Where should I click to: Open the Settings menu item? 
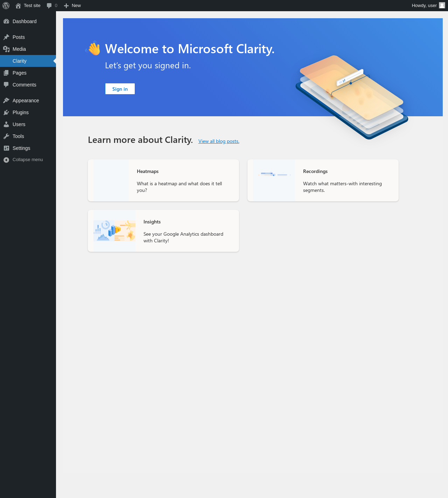coord(28,148)
